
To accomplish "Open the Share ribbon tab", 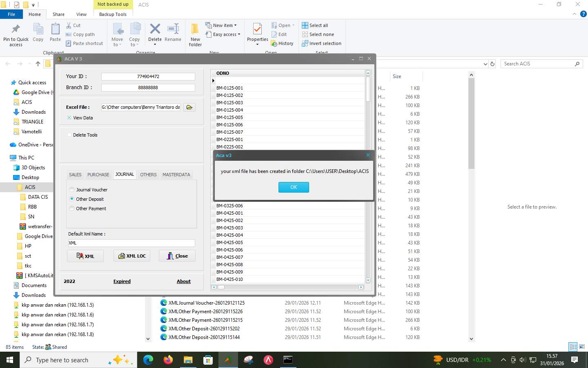I will [58, 14].
